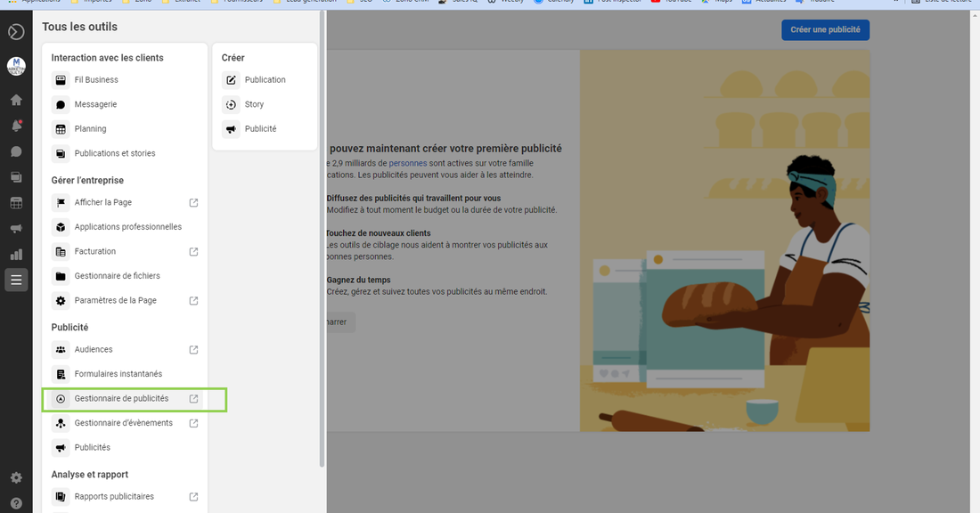This screenshot has height=513, width=980.
Task: Click Publication text in Créer panel
Action: click(x=265, y=80)
